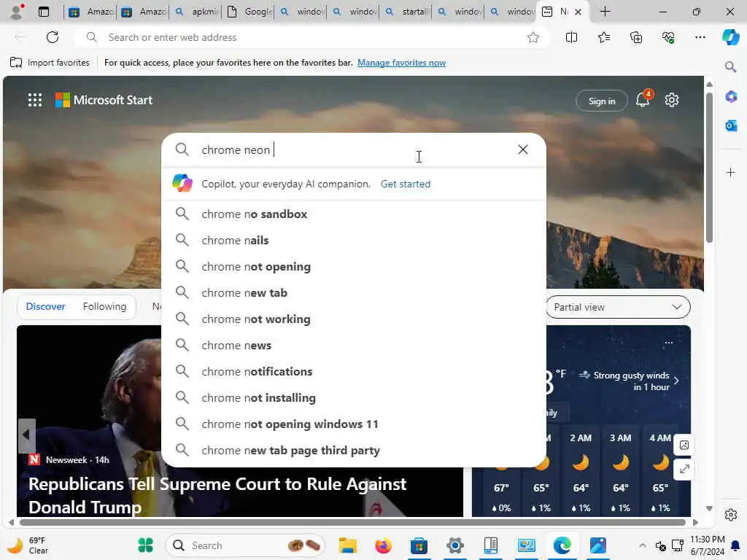This screenshot has height=560, width=747.
Task: Open the tab actions menu icon
Action: pos(43,12)
